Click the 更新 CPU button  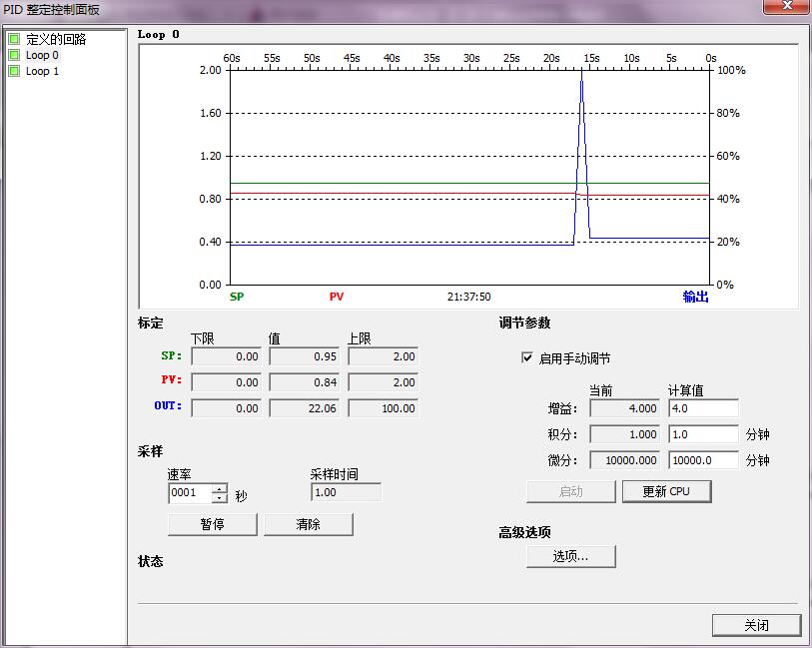(665, 491)
